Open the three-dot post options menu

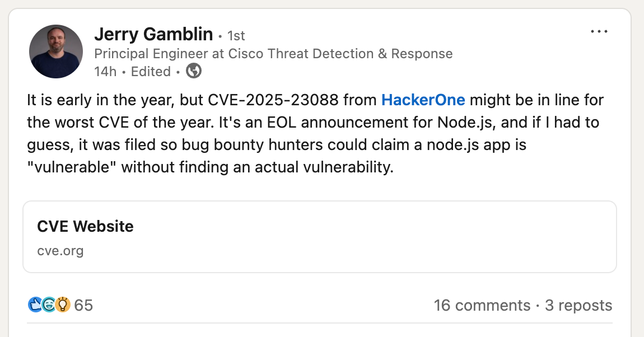[x=599, y=32]
